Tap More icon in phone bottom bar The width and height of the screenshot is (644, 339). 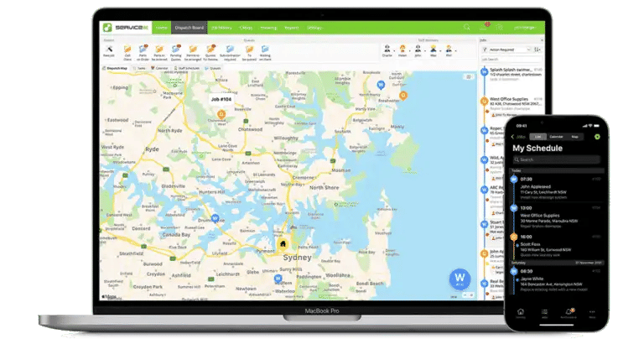[592, 313]
